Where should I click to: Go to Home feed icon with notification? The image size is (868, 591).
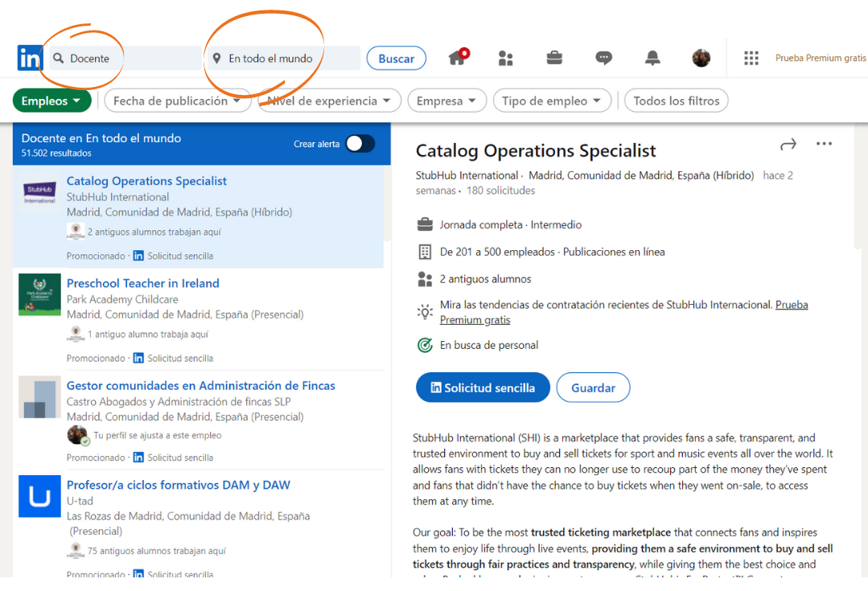[459, 56]
